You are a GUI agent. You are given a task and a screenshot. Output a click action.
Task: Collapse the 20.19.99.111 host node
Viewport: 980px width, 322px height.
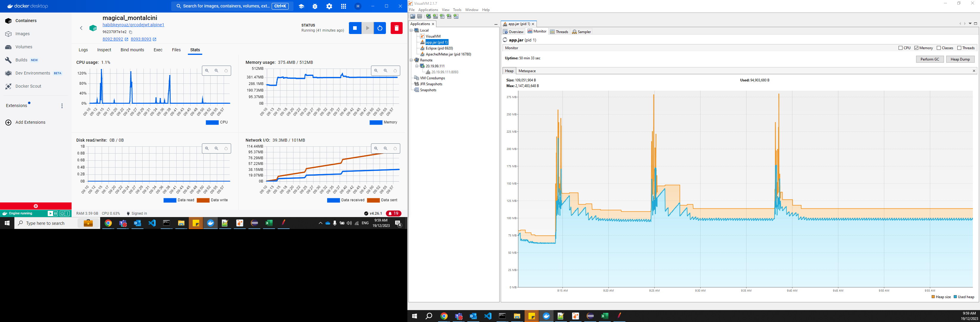click(417, 66)
